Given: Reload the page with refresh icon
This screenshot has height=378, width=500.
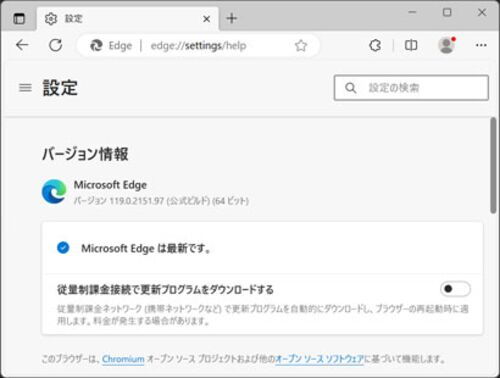Looking at the screenshot, I should pos(55,45).
